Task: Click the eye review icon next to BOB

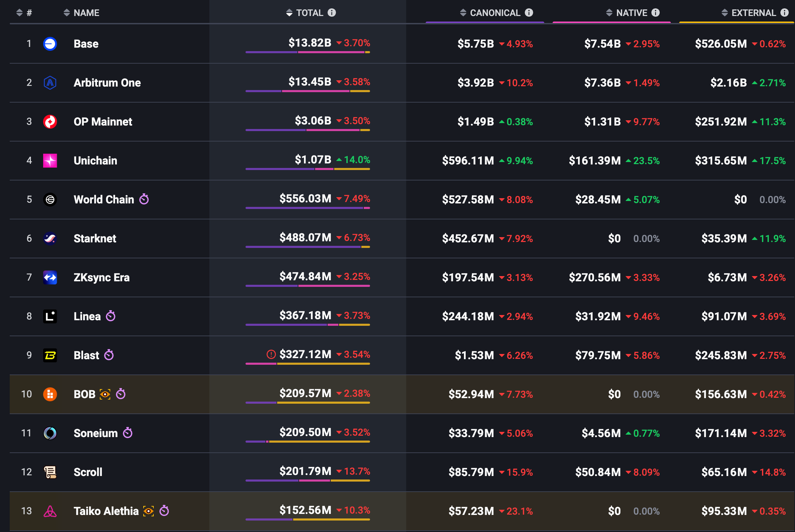Action: tap(105, 394)
